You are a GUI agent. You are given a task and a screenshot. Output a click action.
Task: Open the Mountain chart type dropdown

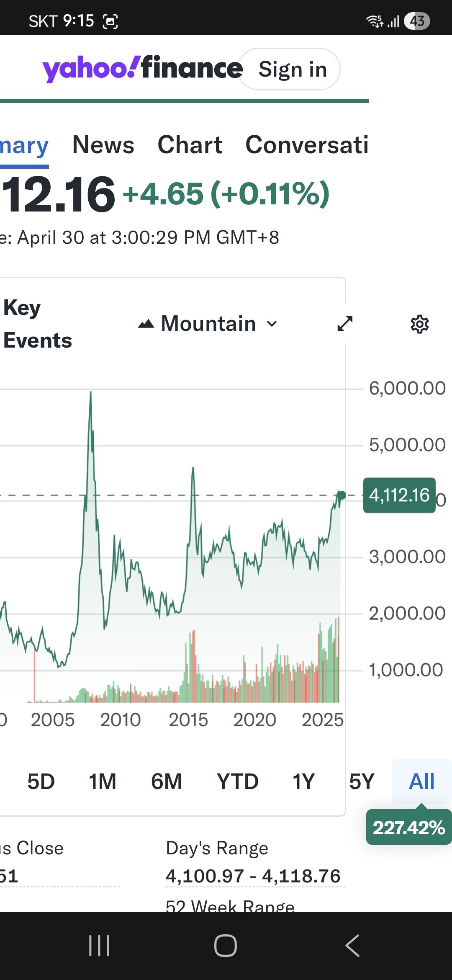pyautogui.click(x=208, y=324)
